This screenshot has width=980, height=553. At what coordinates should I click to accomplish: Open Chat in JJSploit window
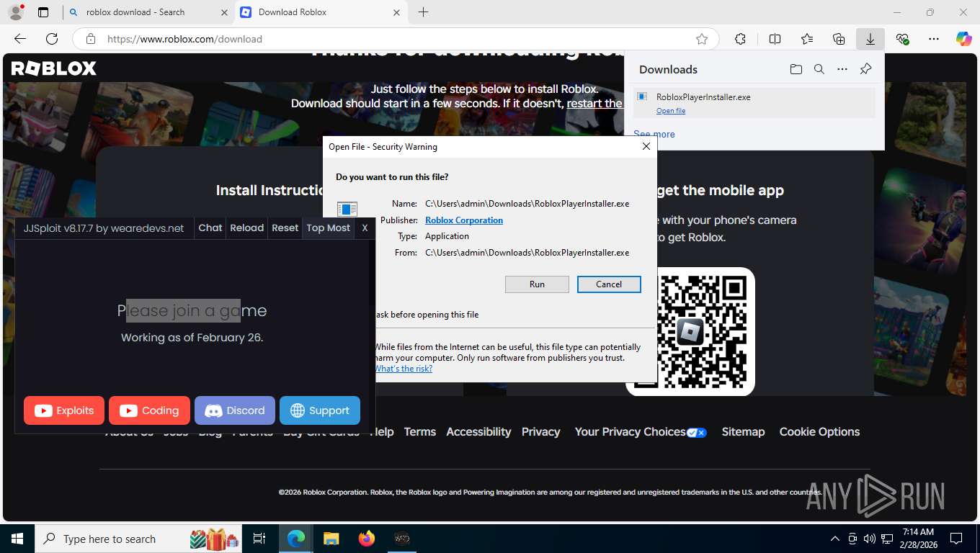pyautogui.click(x=210, y=228)
